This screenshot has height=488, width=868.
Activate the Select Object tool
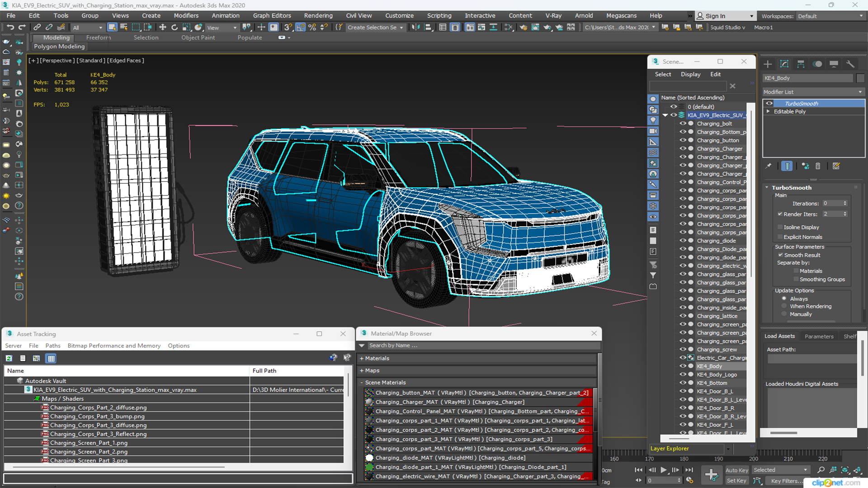click(112, 28)
